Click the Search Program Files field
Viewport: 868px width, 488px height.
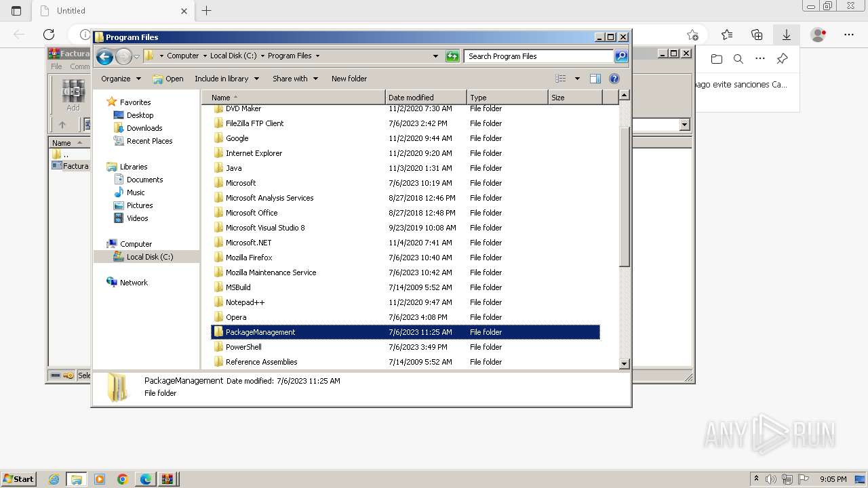(x=539, y=56)
